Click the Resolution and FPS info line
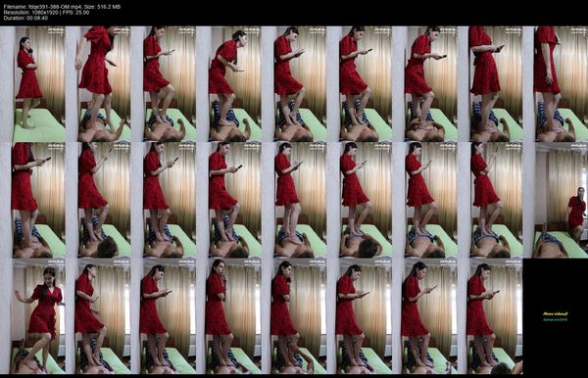This screenshot has width=588, height=378. (x=46, y=12)
